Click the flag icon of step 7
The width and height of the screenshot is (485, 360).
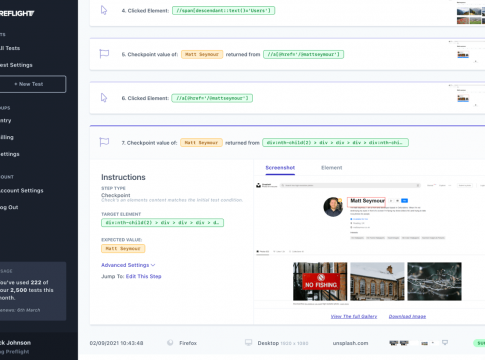pos(104,142)
